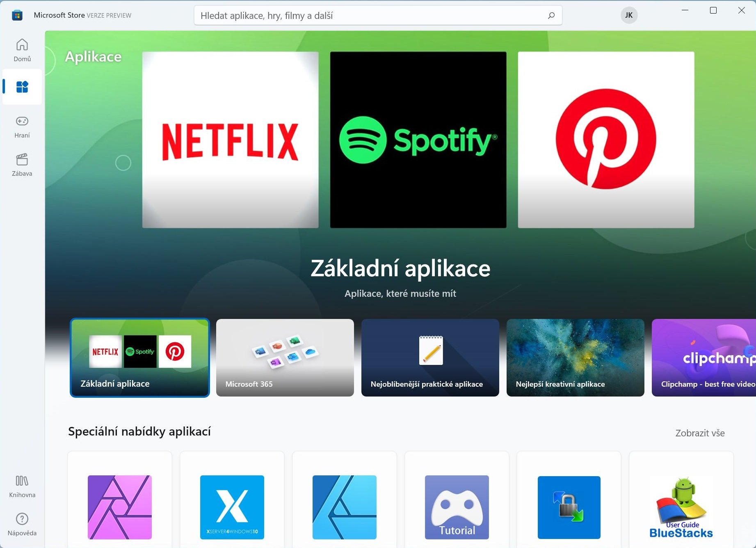The image size is (756, 548).
Task: Open the XServer4Windows10 app icon
Action: click(x=232, y=507)
